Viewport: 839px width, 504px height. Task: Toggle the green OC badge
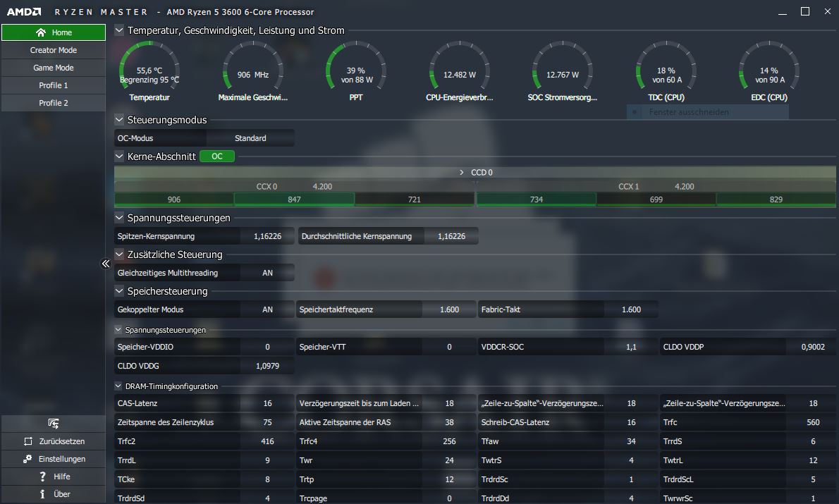coord(216,156)
